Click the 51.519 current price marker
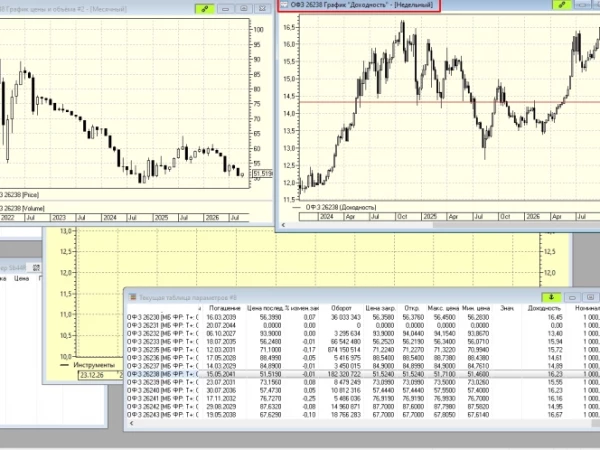Viewport: 600px width, 450px height. [x=263, y=174]
